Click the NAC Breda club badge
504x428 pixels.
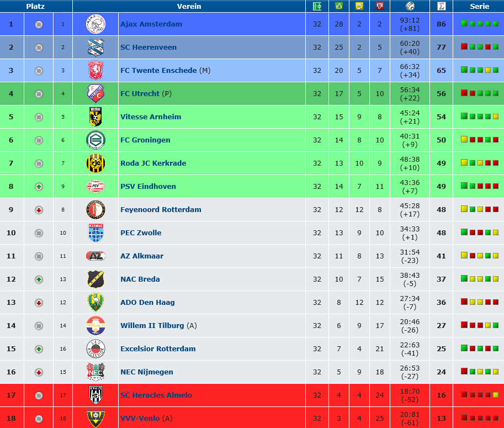click(96, 279)
